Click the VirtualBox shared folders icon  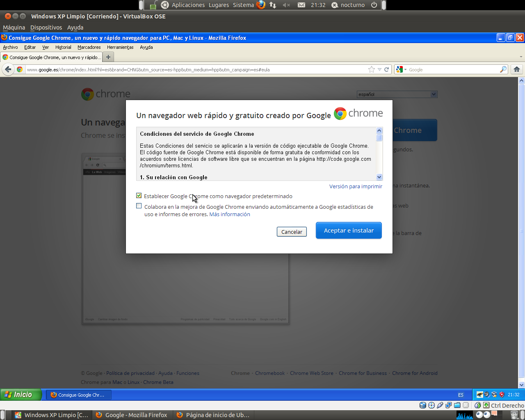(x=457, y=405)
